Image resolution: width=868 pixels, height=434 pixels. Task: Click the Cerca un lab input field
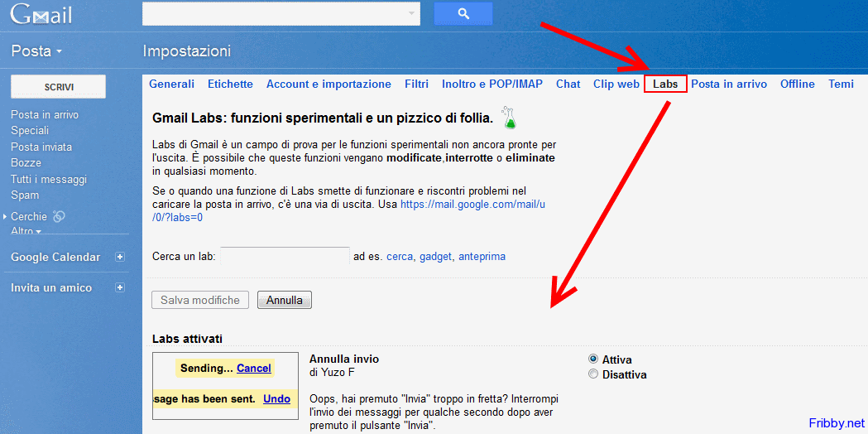coord(285,256)
